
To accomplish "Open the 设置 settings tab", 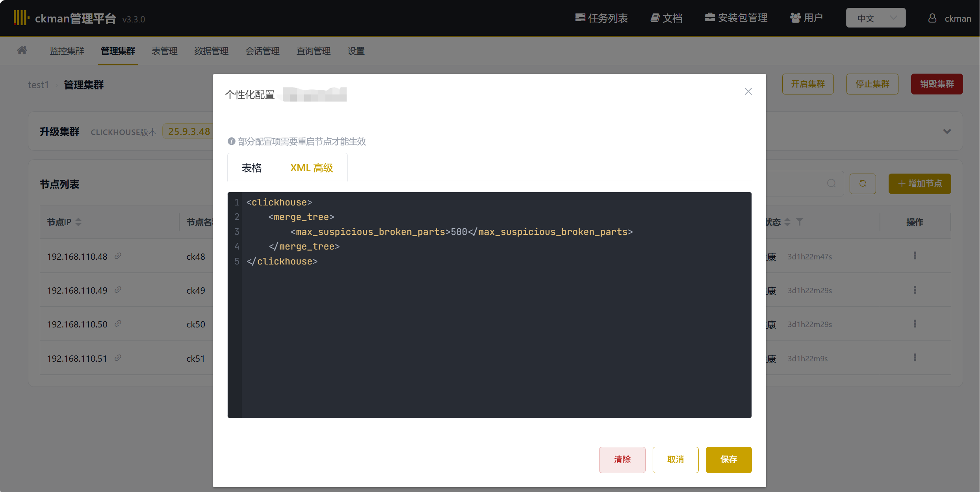I will point(356,51).
